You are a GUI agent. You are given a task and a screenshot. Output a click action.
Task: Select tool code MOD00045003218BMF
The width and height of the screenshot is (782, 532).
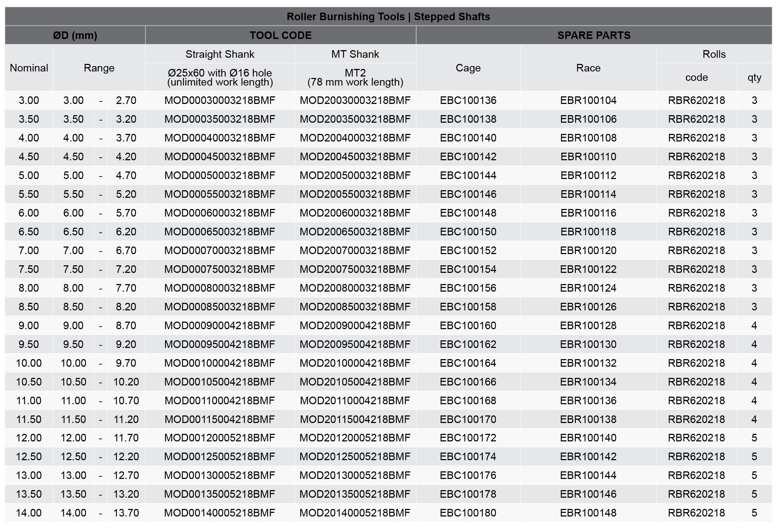point(220,157)
